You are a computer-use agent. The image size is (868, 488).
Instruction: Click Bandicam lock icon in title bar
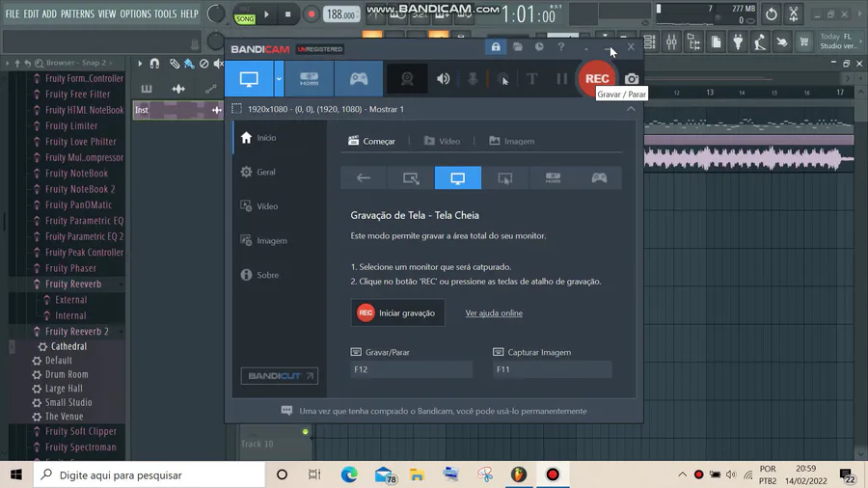click(496, 47)
